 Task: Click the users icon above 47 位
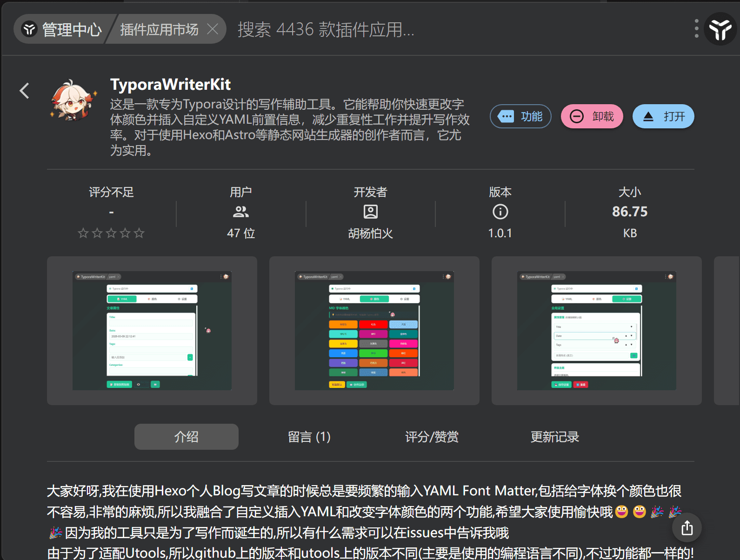pos(241,212)
